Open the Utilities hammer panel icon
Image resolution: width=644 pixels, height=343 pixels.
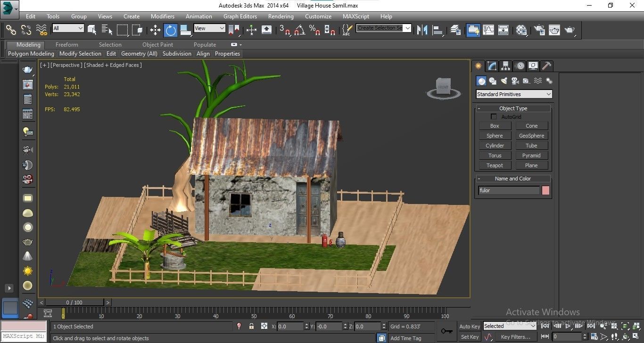pos(546,66)
